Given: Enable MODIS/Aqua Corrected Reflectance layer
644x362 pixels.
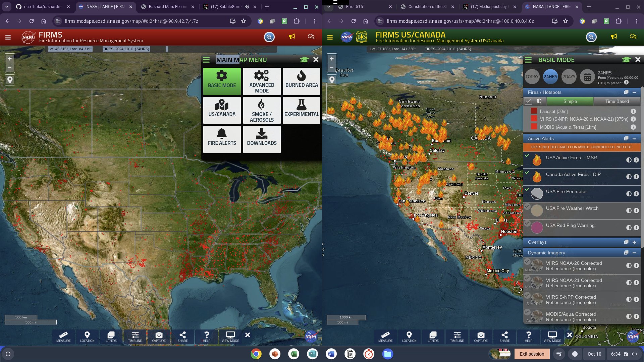Looking at the screenshot, I should pos(527,312).
